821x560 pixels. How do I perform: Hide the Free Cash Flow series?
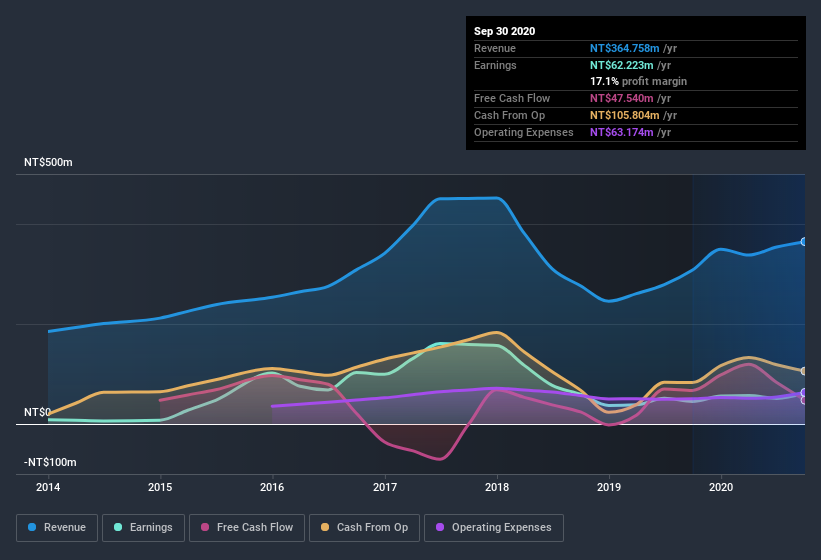[245, 527]
